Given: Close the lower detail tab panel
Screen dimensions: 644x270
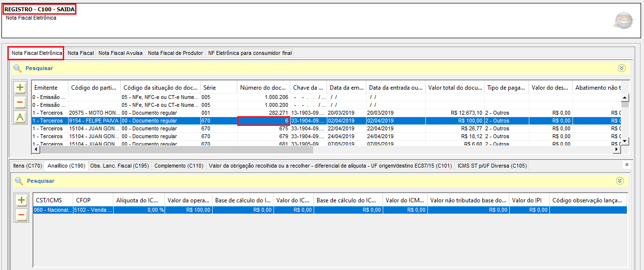Looking at the screenshot, I should [x=626, y=165].
